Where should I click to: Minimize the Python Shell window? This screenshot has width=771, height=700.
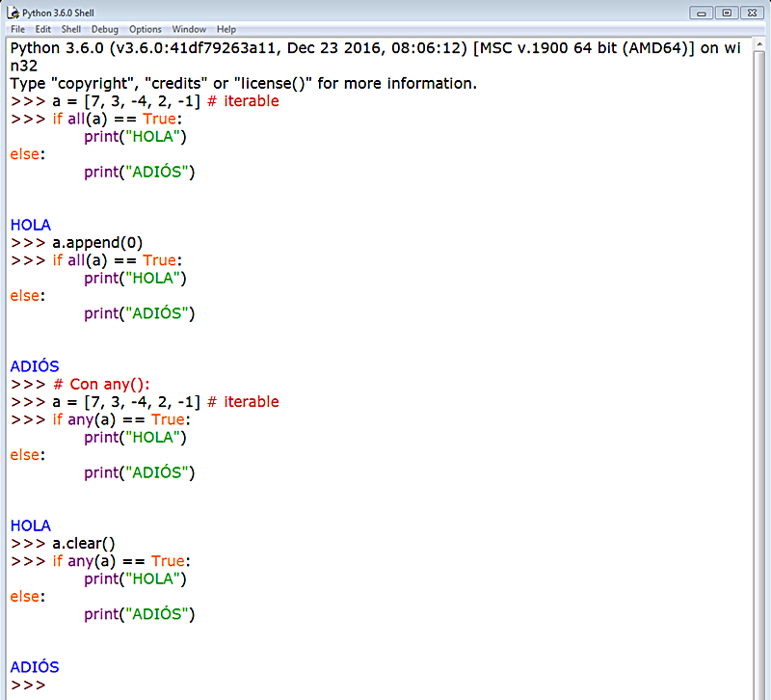tap(702, 13)
